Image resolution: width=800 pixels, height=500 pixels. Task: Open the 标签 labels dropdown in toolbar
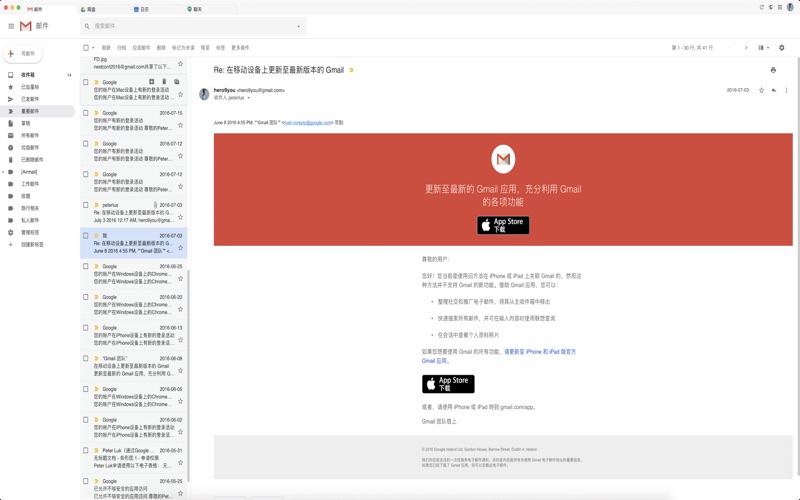[220, 48]
